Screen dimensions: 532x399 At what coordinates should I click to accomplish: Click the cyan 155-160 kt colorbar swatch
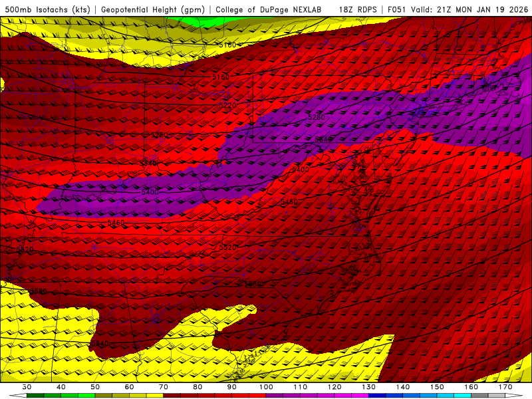pyautogui.click(x=462, y=396)
